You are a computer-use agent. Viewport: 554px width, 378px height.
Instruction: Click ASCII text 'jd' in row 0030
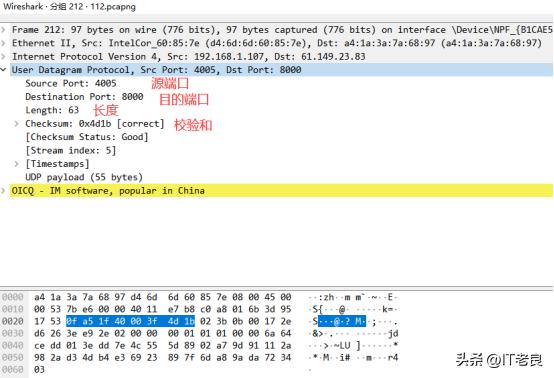point(393,333)
